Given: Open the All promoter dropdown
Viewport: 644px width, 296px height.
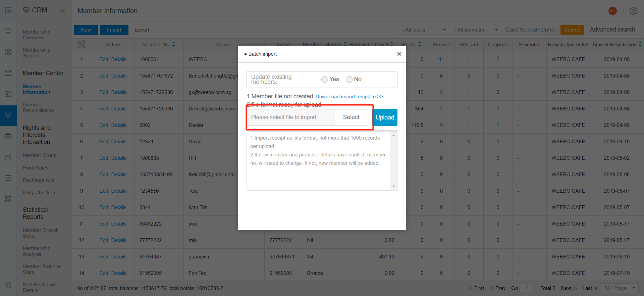Looking at the screenshot, I should (476, 30).
